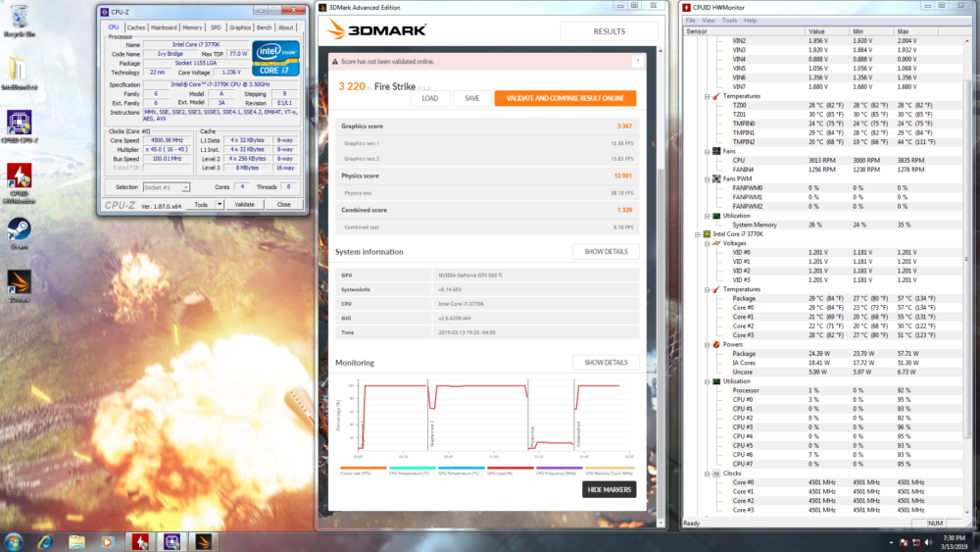
Task: Click the HIDE MARKERS button
Action: click(610, 489)
